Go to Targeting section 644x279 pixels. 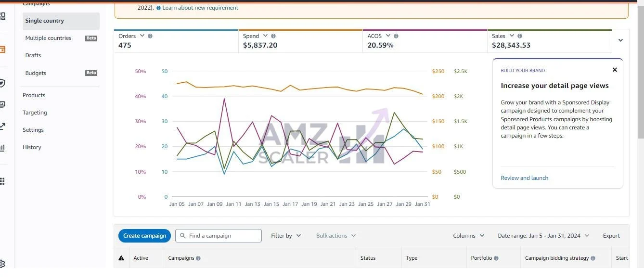[x=35, y=113]
